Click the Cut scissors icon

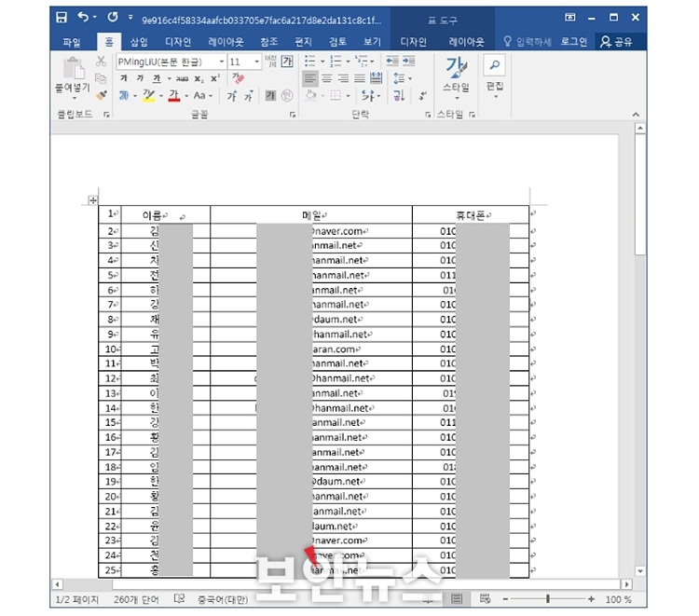pos(102,62)
